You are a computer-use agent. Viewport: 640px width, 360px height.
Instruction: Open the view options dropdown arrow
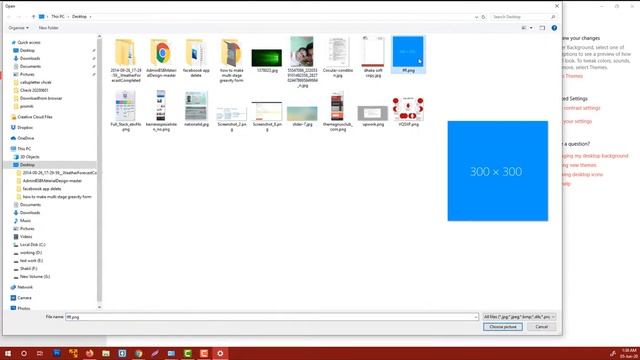click(x=531, y=28)
